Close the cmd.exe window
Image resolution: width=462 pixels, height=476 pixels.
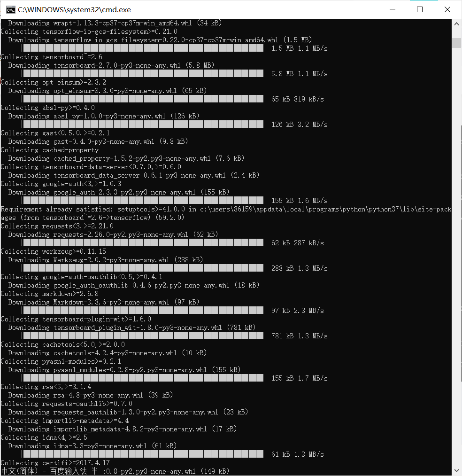point(447,9)
